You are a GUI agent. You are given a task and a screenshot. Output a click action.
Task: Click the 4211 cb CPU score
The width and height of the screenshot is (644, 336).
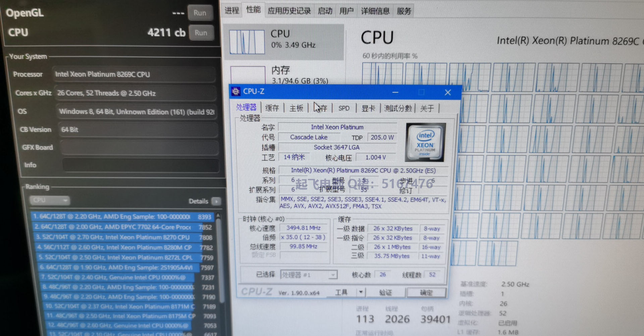tap(166, 32)
